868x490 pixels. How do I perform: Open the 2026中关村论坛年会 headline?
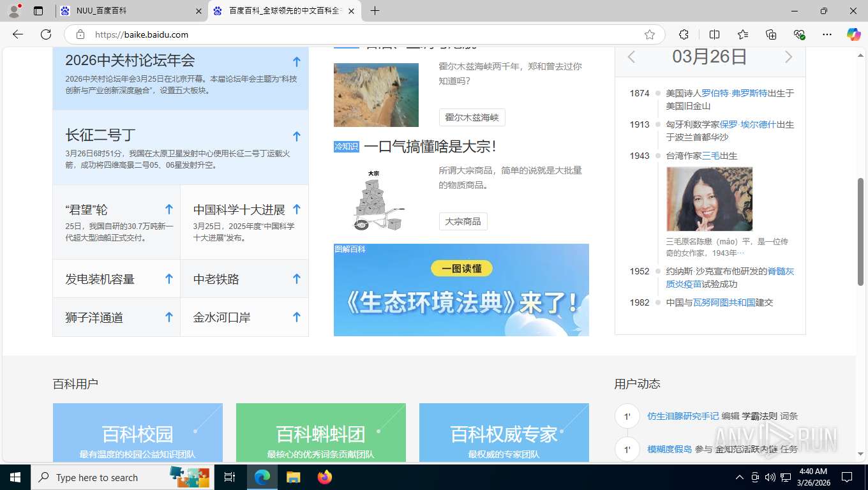(x=130, y=61)
